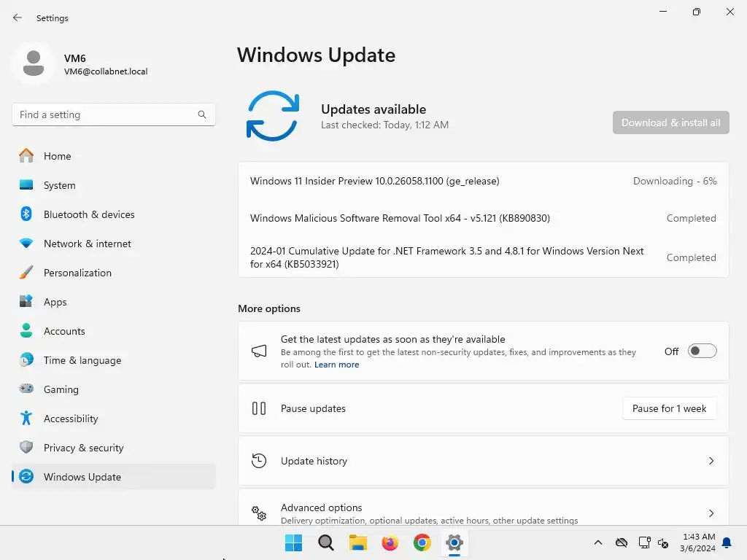747x560 pixels.
Task: Open the Home settings page
Action: [114, 156]
